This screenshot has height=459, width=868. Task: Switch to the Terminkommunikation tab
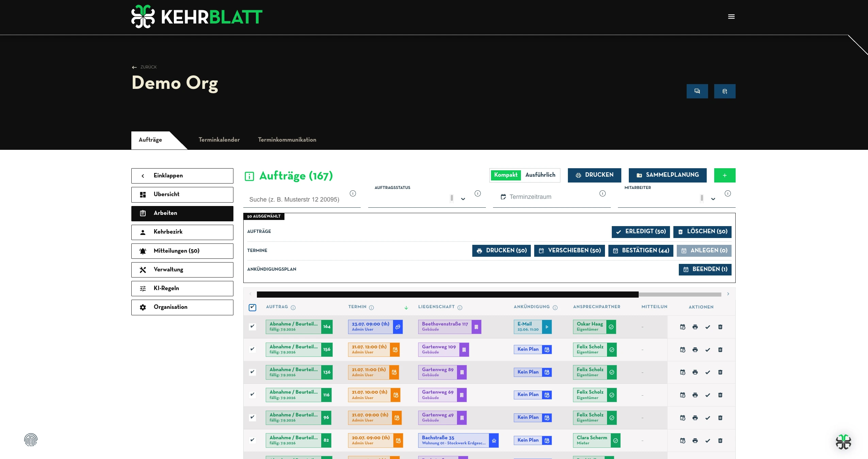click(x=287, y=140)
